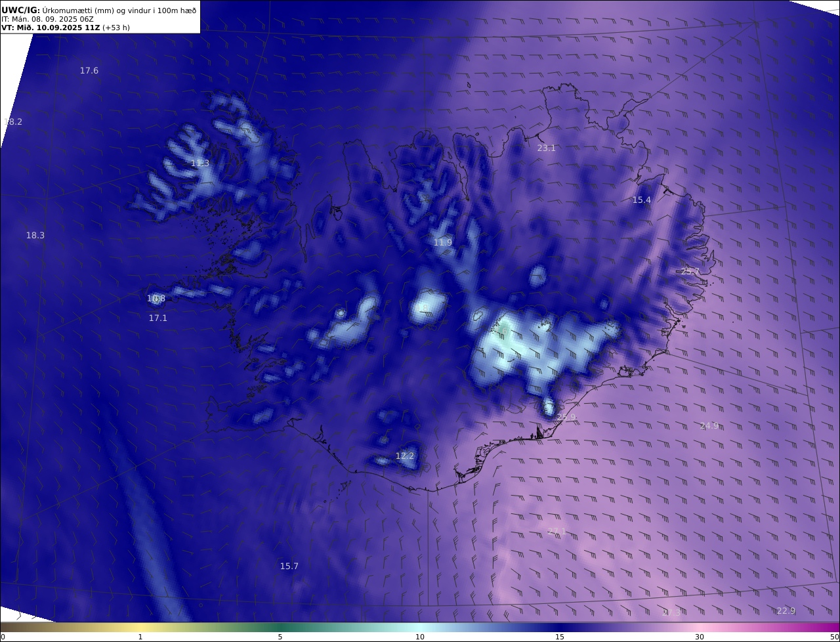Click the map value 17.6

(x=89, y=70)
